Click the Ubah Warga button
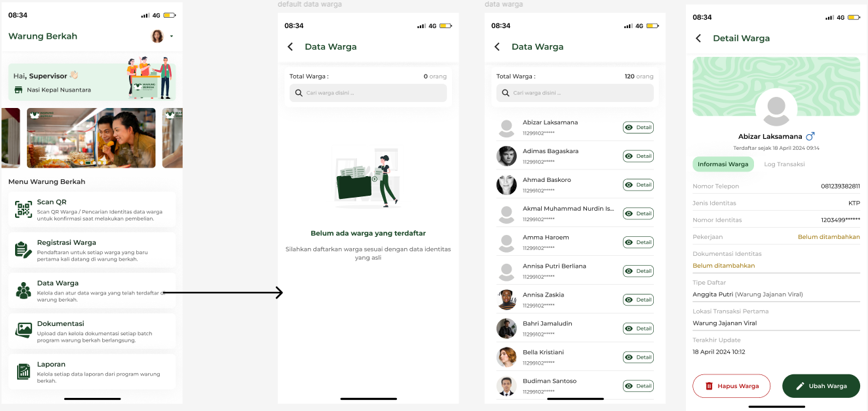Viewport: 868px width, 411px height. point(821,386)
